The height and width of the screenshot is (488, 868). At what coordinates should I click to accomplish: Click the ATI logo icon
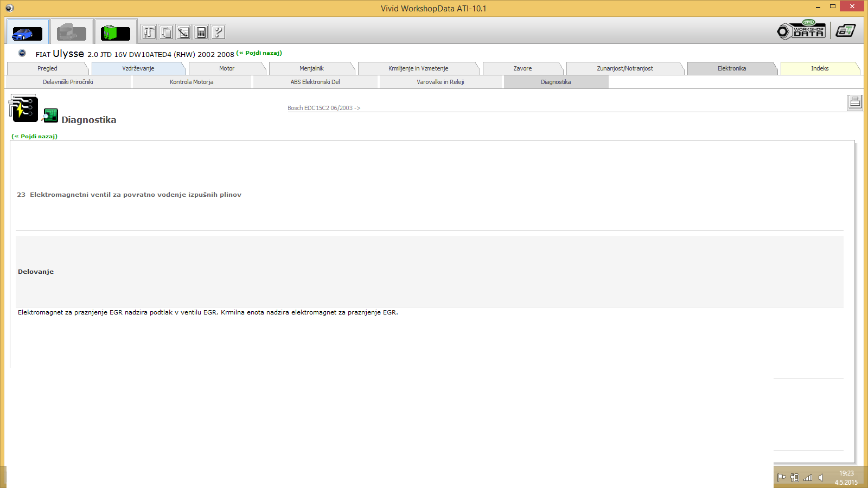(x=845, y=30)
